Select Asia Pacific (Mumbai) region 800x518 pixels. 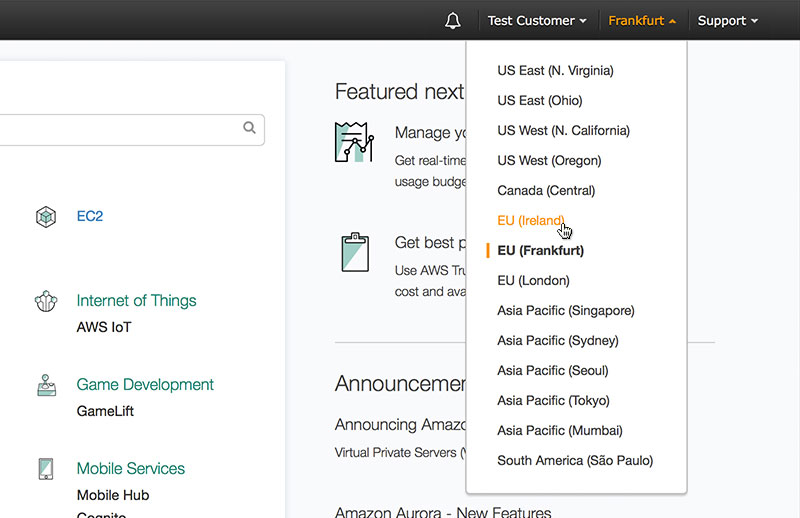[560, 431]
